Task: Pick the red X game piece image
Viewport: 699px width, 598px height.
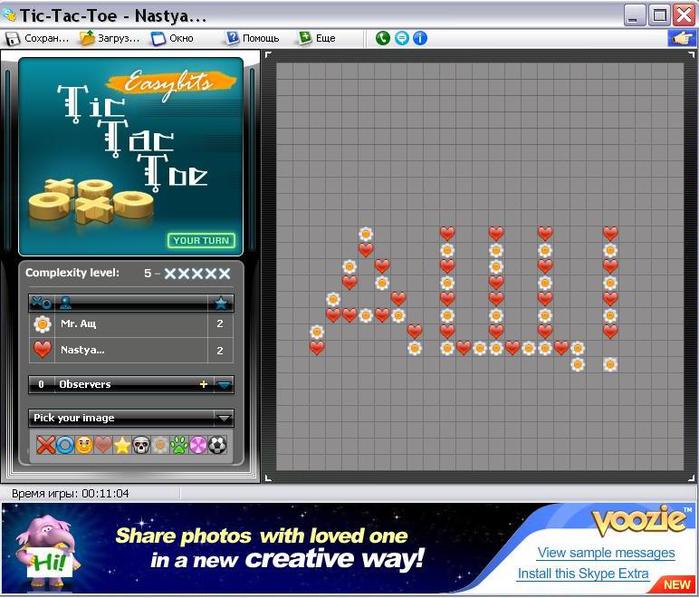Action: pyautogui.click(x=46, y=445)
